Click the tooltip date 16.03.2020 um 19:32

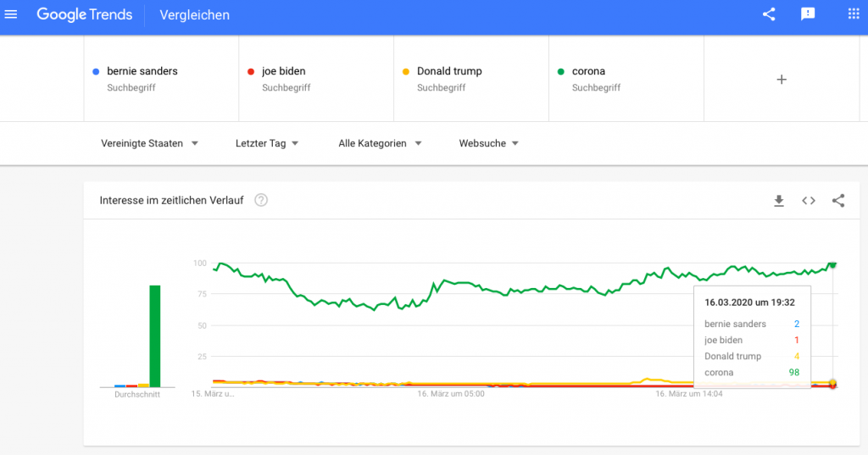pyautogui.click(x=749, y=302)
